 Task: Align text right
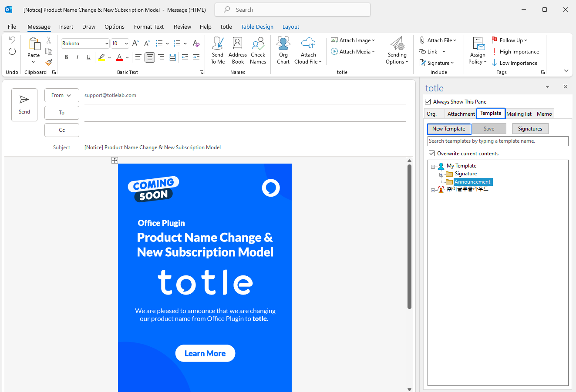point(161,57)
